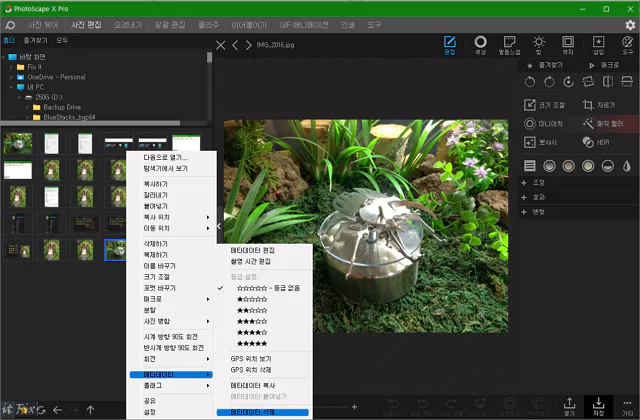Set rating to three stars
Viewport: 640px width, 420px height.
(x=252, y=321)
